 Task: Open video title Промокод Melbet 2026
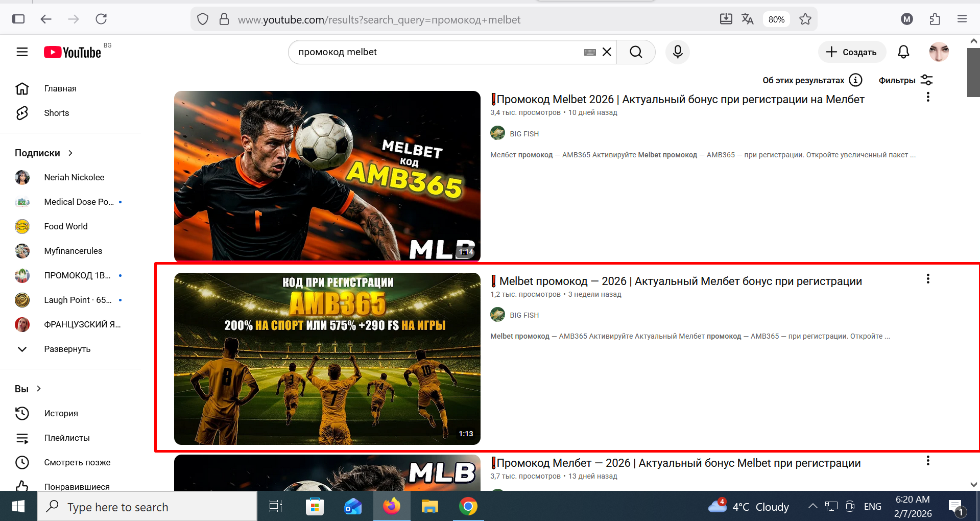[x=678, y=99]
